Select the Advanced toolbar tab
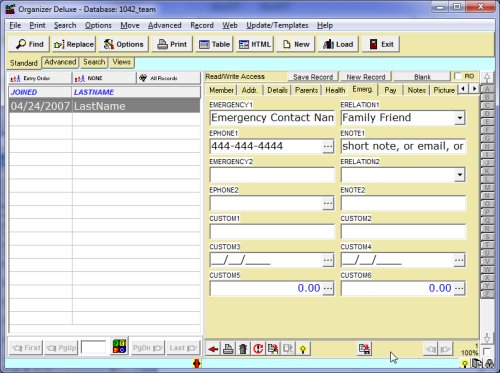 pos(60,62)
